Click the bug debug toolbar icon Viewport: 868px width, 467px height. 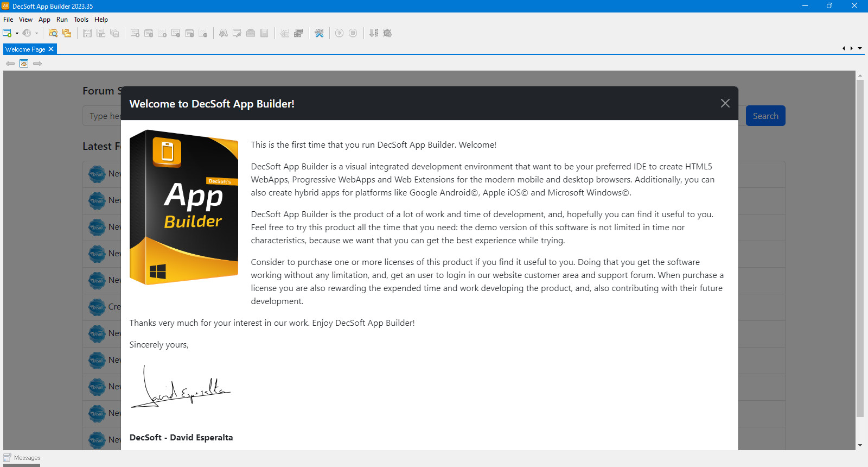[387, 33]
